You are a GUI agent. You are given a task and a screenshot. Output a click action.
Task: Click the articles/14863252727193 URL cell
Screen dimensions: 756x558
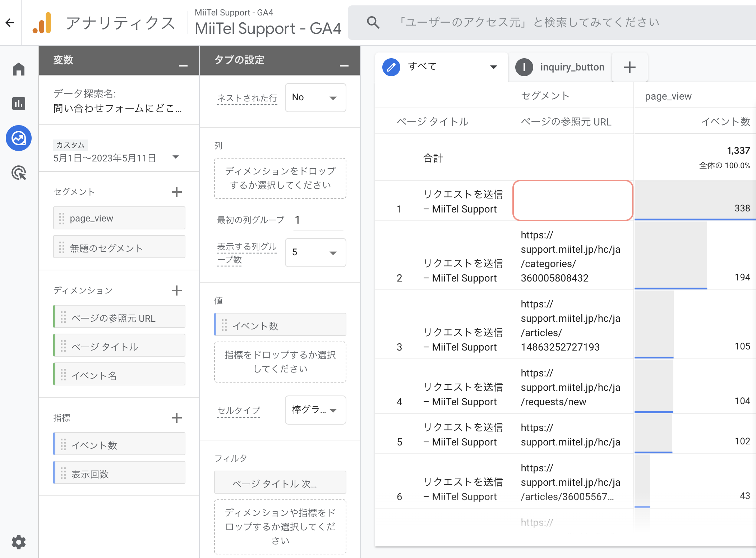coord(571,325)
